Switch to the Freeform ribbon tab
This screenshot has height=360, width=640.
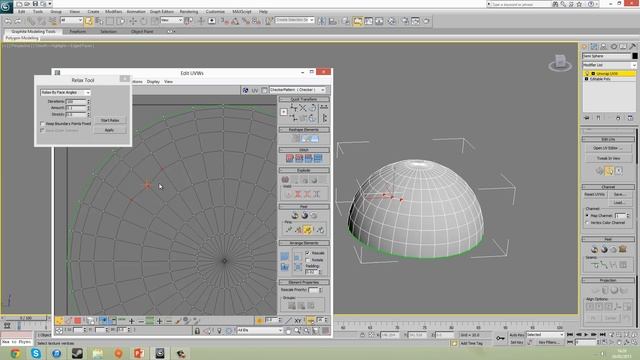pos(78,31)
